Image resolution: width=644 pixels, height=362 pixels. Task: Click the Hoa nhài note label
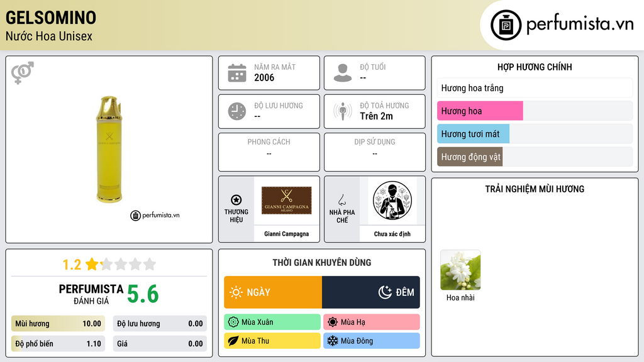(x=460, y=297)
